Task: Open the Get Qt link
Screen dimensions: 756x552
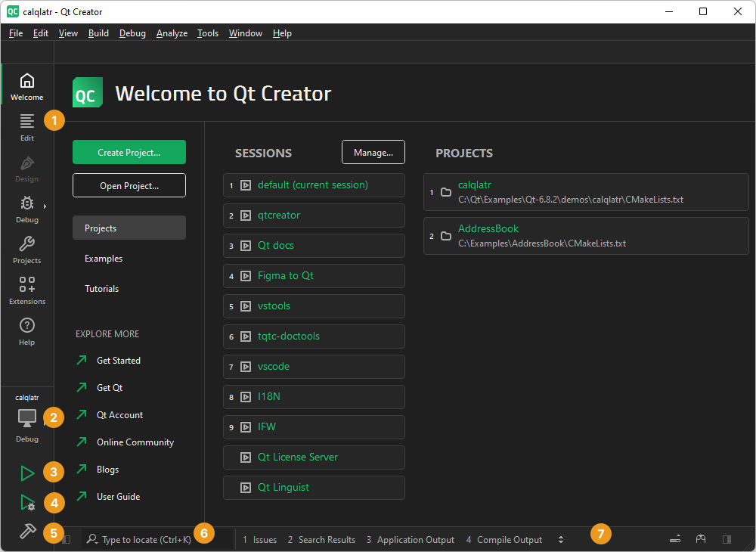Action: 110,388
